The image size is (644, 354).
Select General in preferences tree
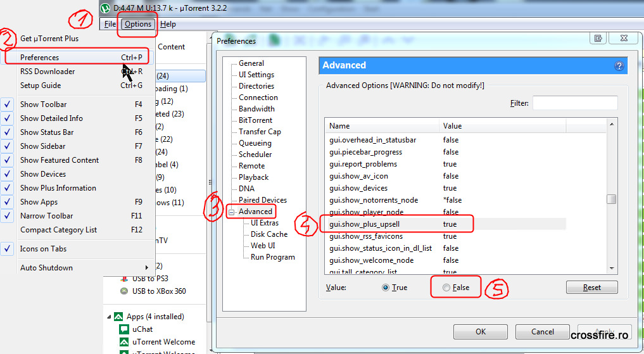pyautogui.click(x=251, y=63)
